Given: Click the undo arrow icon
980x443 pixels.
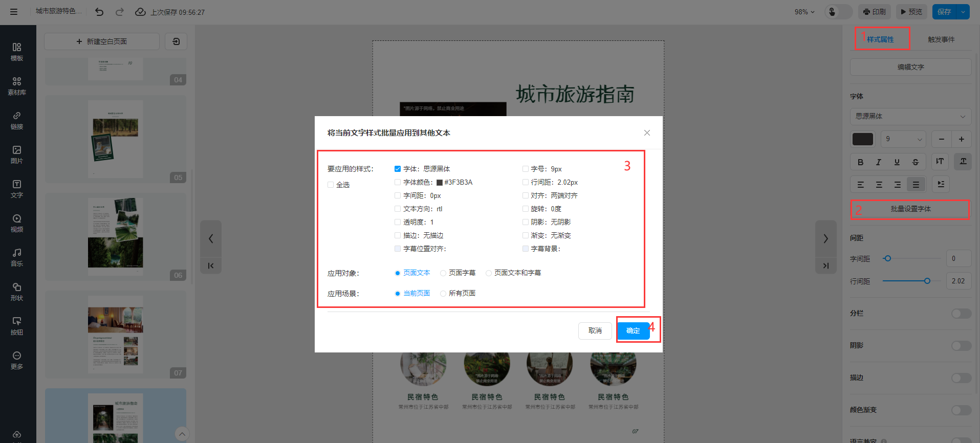Looking at the screenshot, I should coord(99,12).
